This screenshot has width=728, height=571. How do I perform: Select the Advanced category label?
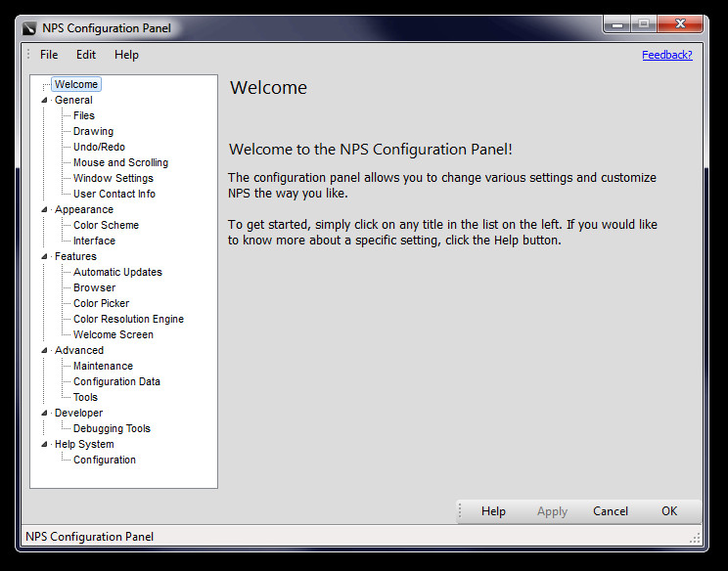[79, 350]
